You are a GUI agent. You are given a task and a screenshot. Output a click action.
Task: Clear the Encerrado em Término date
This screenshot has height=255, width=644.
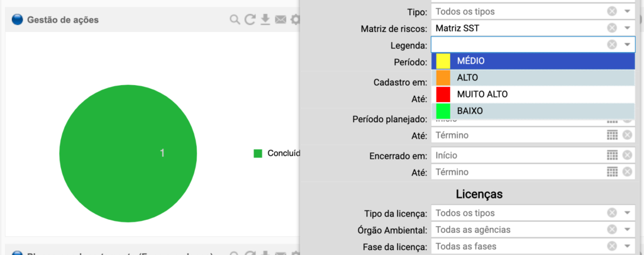click(627, 172)
